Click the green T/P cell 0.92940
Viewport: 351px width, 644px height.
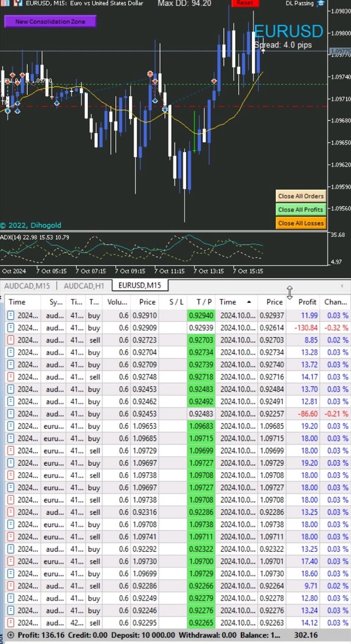pos(201,316)
